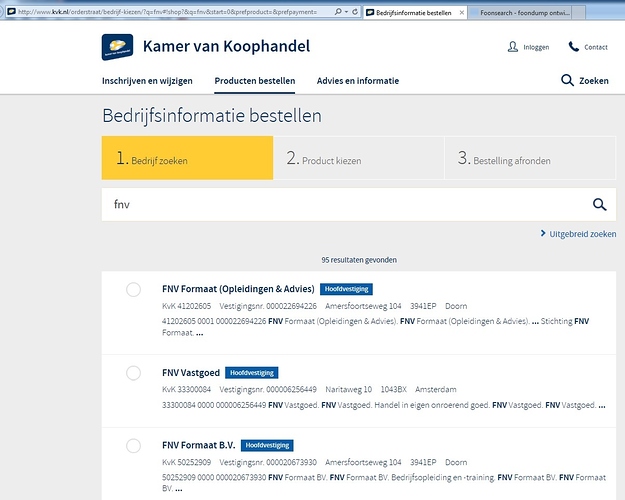Click Hoofdvestiging badge next to FNV Vastgoed
The height and width of the screenshot is (500, 625).
coord(252,373)
